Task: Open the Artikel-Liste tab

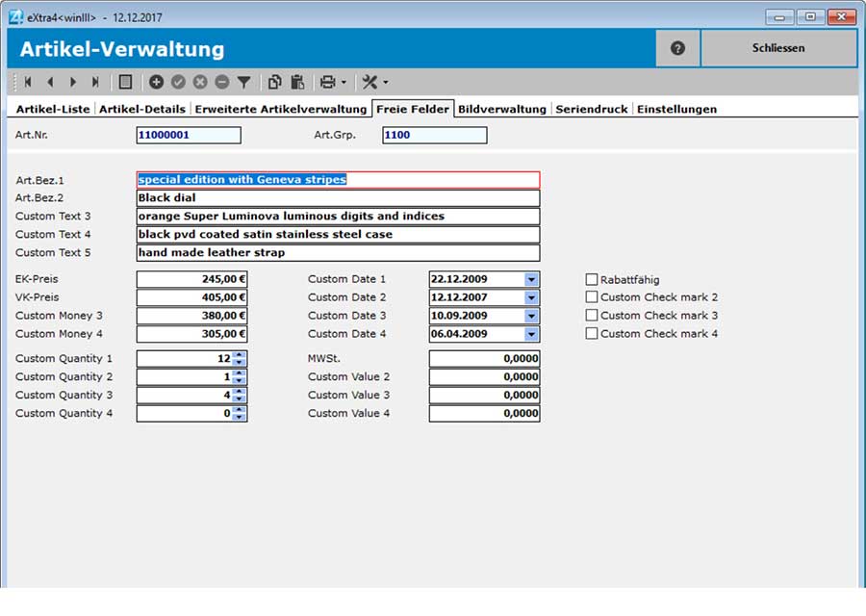Action: pyautogui.click(x=50, y=110)
